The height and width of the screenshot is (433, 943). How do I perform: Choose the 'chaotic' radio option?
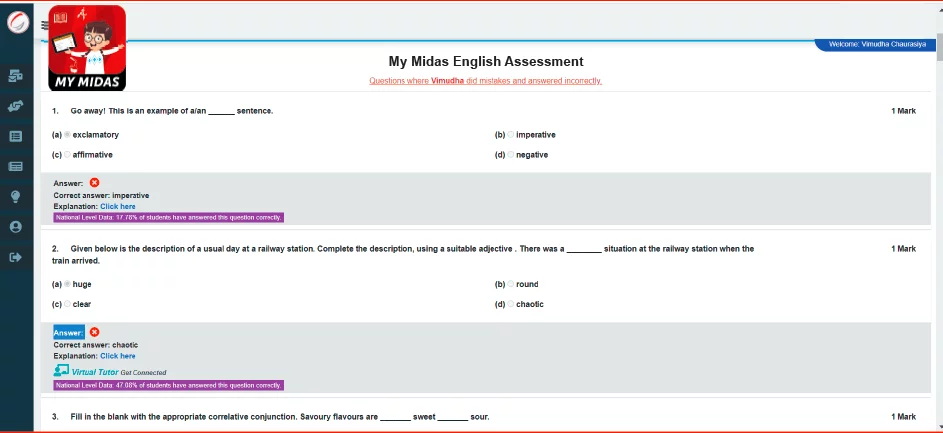pyautogui.click(x=511, y=304)
